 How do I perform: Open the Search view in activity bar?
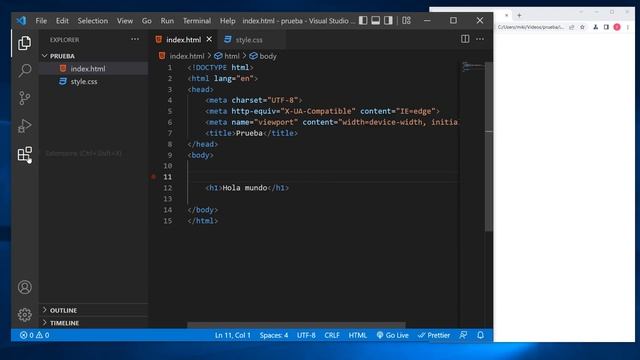24,71
